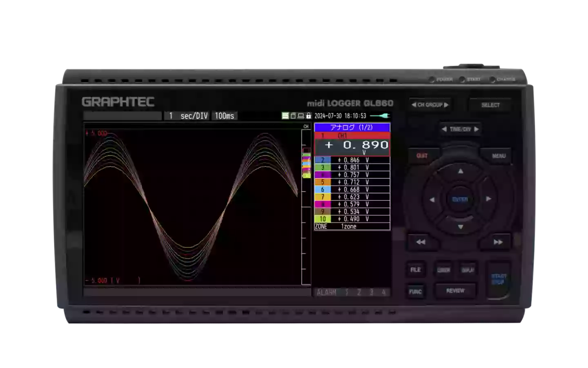Hit the fast-forward double-arrow key
Viewport: 588px width, 368px height.
[x=498, y=242]
